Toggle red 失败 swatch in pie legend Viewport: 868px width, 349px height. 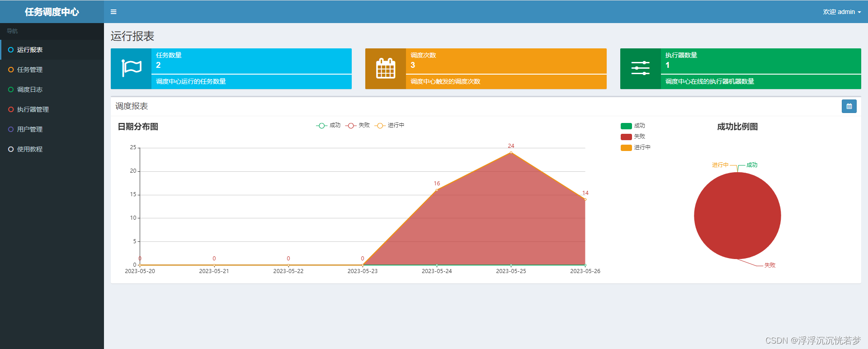[x=626, y=137]
